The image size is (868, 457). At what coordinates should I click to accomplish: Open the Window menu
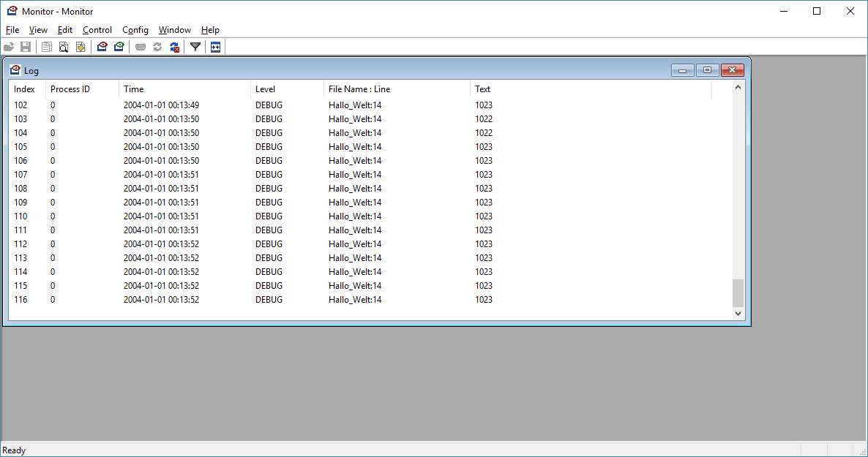click(x=174, y=30)
